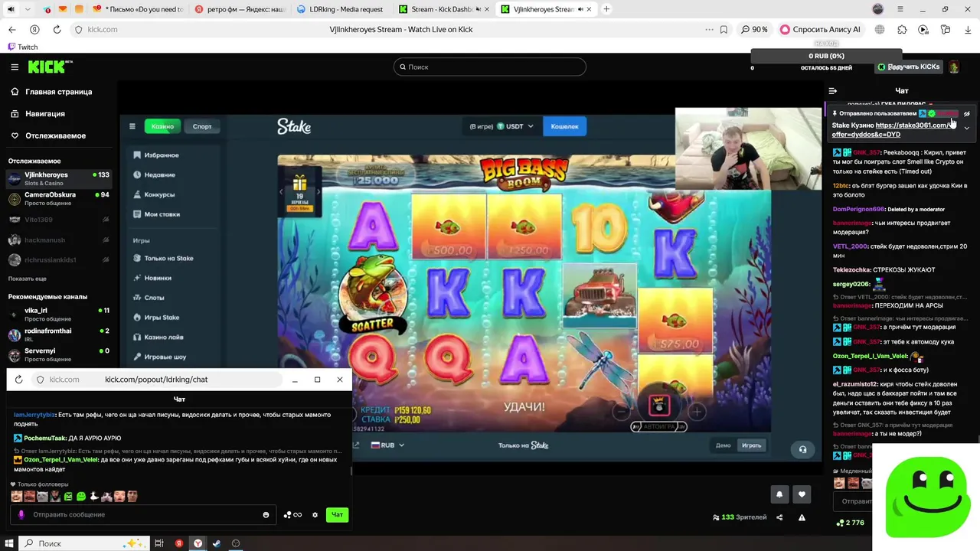Open the Windows Start menu
The image size is (980, 551).
[10, 543]
